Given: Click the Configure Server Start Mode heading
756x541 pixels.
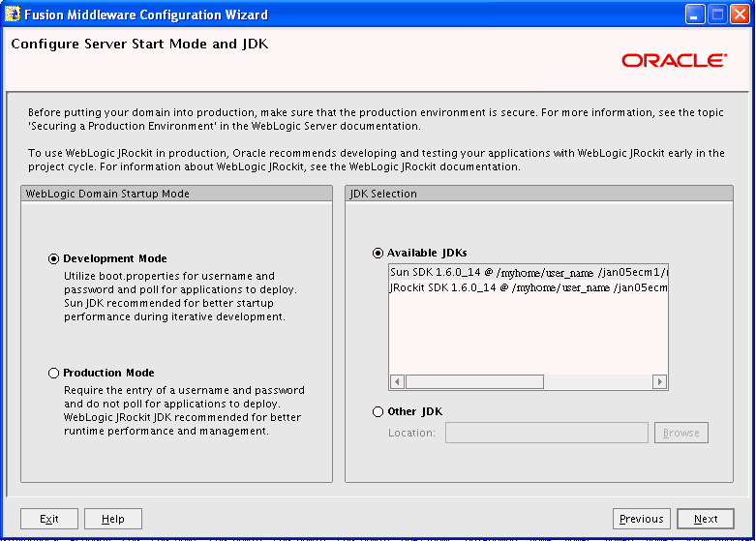Looking at the screenshot, I should [x=139, y=44].
